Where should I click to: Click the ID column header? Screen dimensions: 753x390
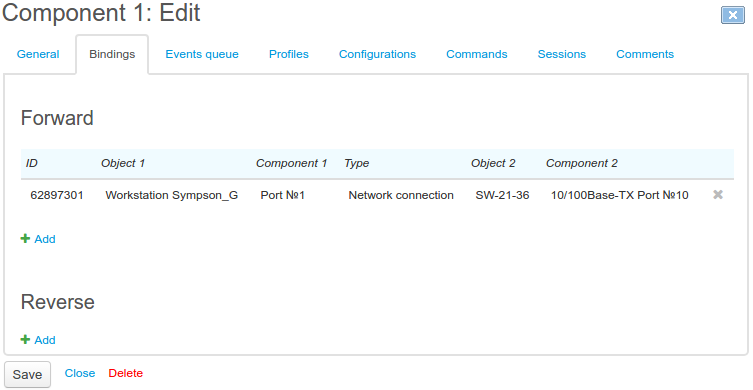tap(31, 163)
